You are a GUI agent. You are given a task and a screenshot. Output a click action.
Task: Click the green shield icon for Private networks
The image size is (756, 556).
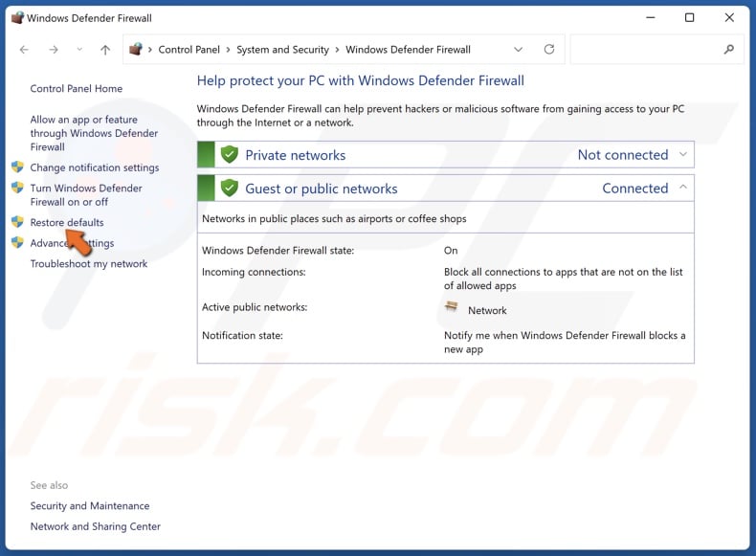[229, 155]
